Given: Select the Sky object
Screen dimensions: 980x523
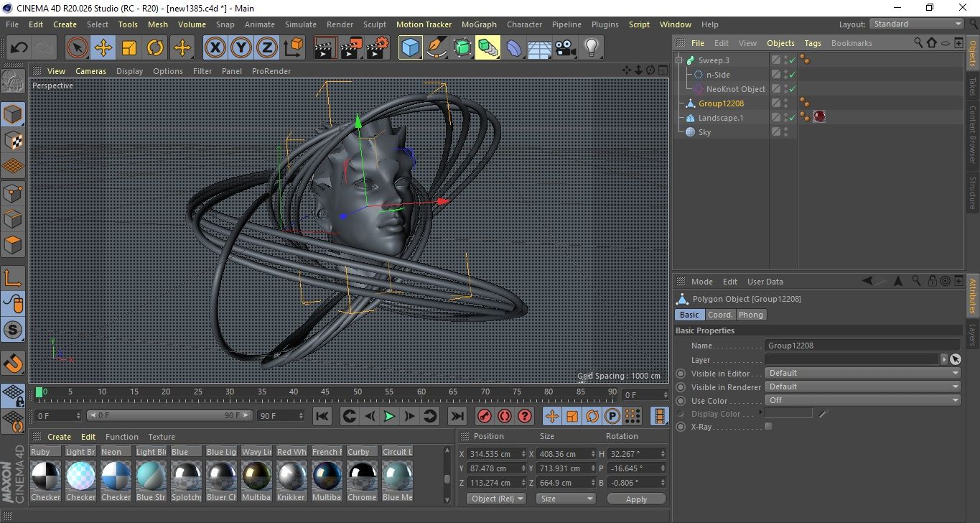Looking at the screenshot, I should click(704, 132).
